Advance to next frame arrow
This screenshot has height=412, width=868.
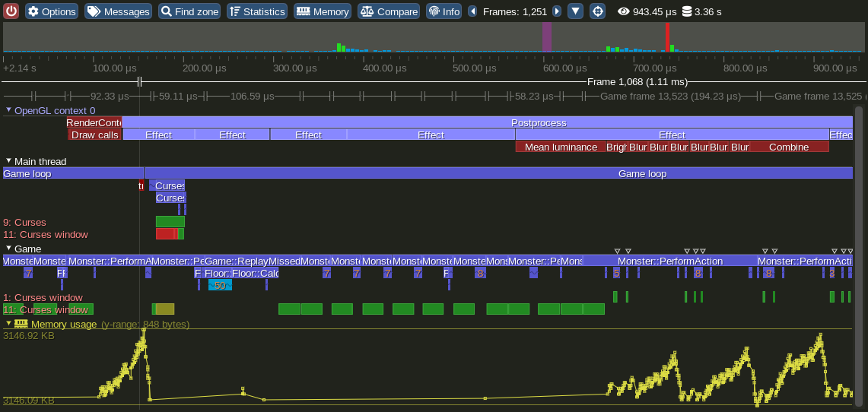click(x=557, y=11)
